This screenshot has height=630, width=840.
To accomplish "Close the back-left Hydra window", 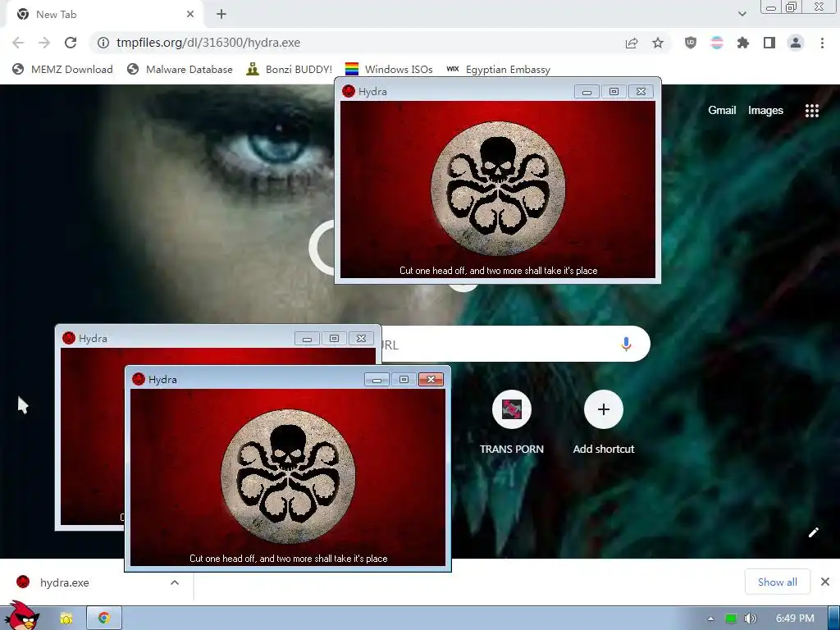I will [361, 339].
